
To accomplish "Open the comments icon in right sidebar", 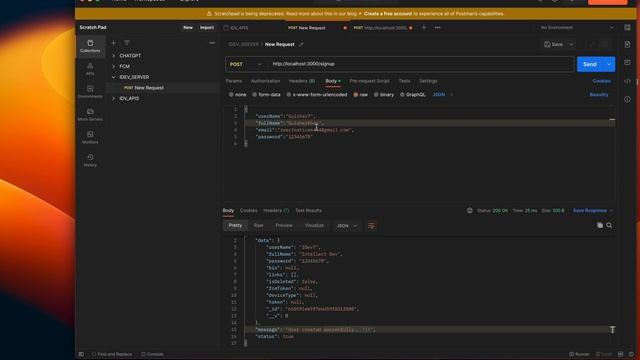I will tap(627, 62).
